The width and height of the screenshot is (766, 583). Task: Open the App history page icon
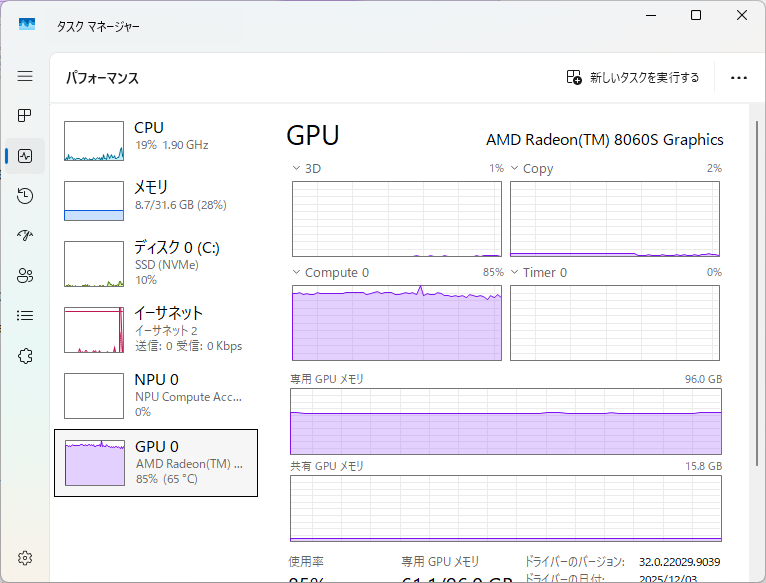click(x=25, y=195)
